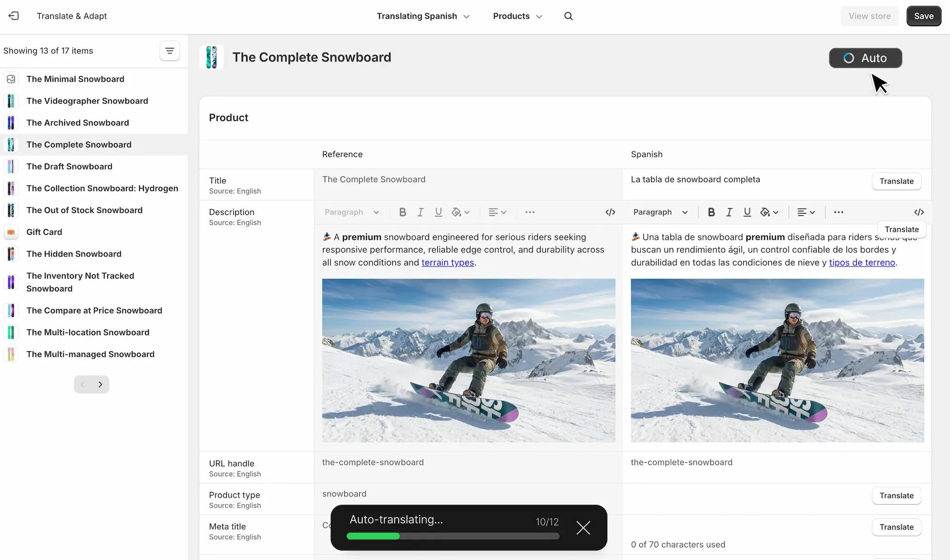Select The Draft Snowboard in the sidebar
This screenshot has width=950, height=560.
(69, 166)
